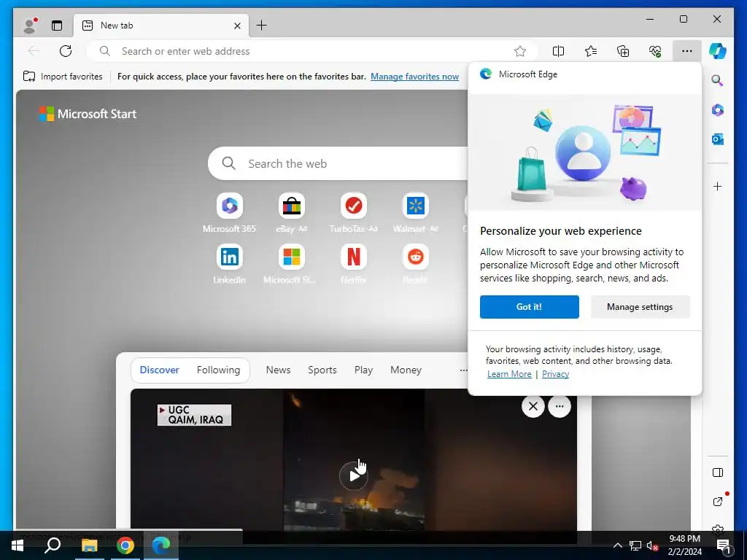Open the Windows Start menu
Viewport: 747px width, 560px height.
point(18,545)
